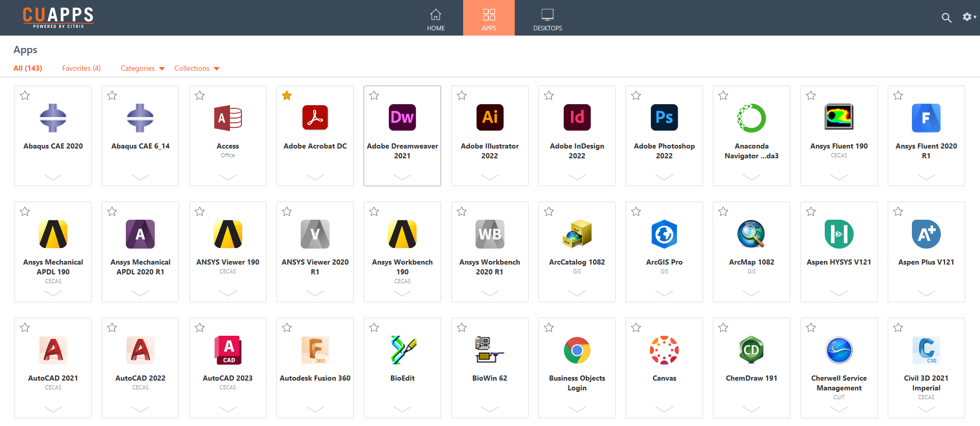The height and width of the screenshot is (426, 980).
Task: Select the APPS tab in header
Action: click(x=489, y=18)
